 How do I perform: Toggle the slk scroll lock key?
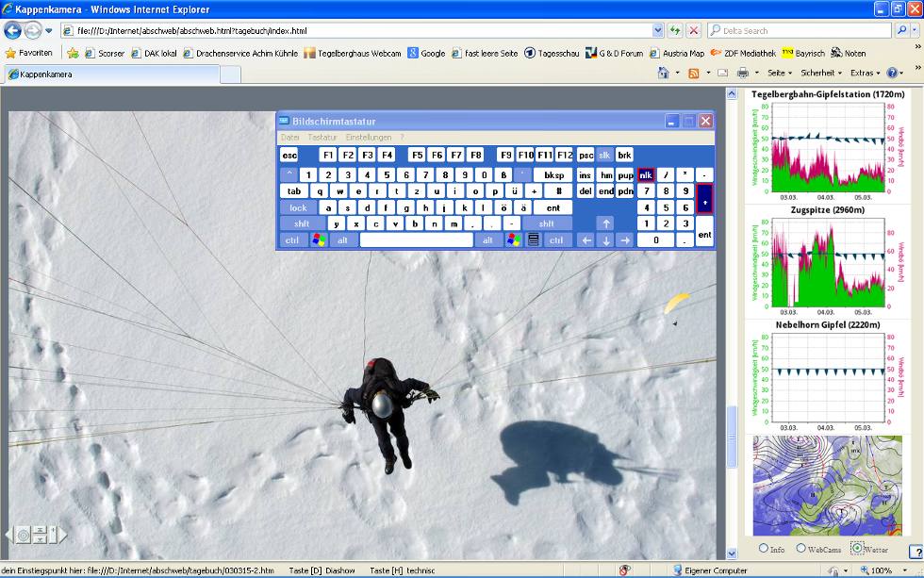click(x=604, y=155)
